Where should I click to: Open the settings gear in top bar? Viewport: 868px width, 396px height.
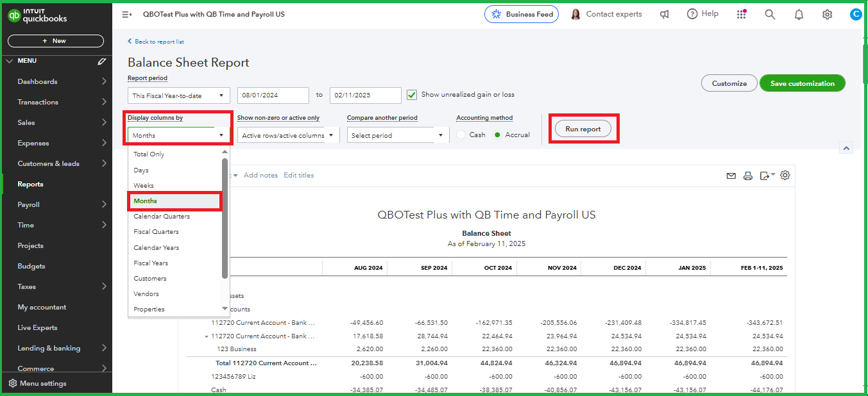828,14
